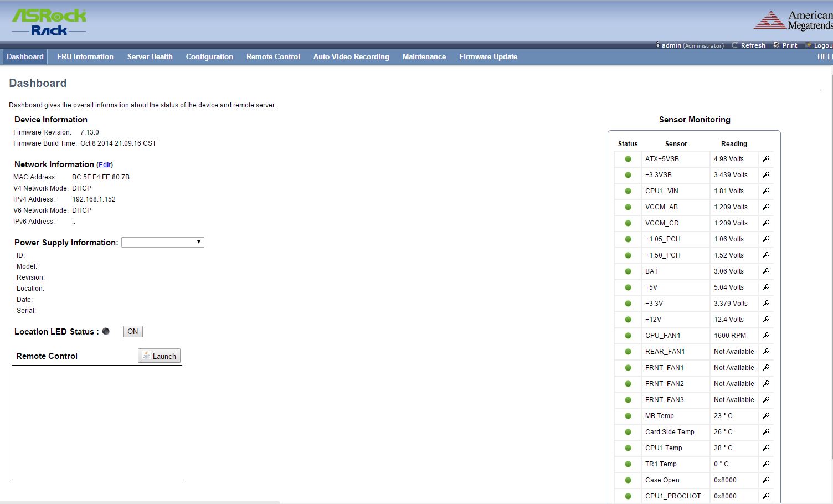This screenshot has width=833, height=504.
Task: Show FRNT_FAN3 sensor details magnifier
Action: 766,400
